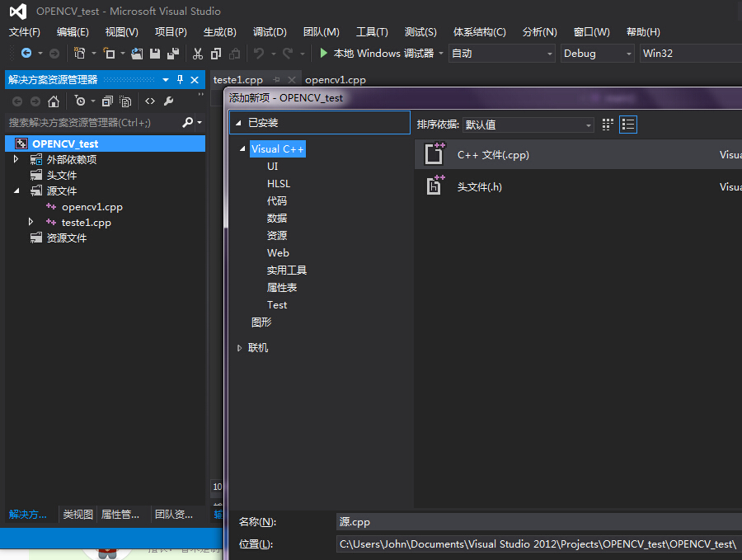Click search magnifier in Solution Explorer

[187, 122]
